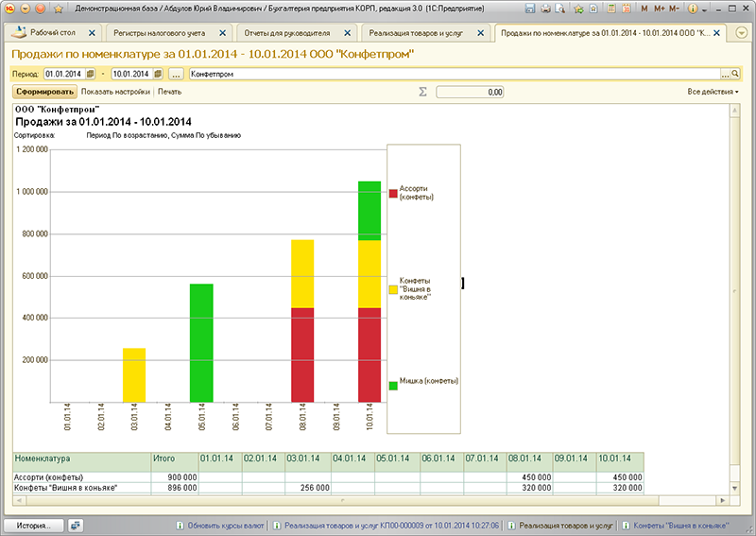Click horizontal scrollbar left arrow
The width and height of the screenshot is (756, 536).
pos(19,500)
